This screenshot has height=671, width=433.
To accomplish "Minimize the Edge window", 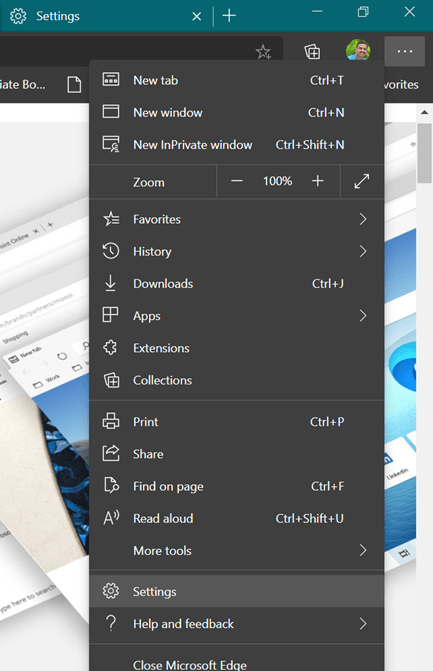I will [317, 12].
